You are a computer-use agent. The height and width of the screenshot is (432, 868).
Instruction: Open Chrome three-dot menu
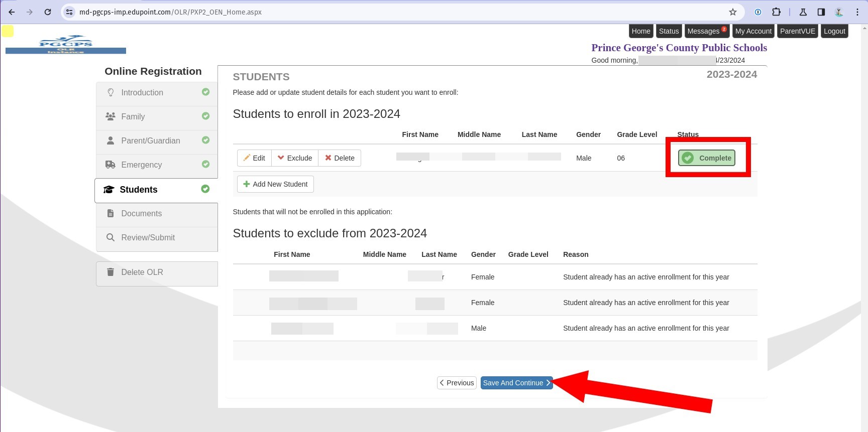click(x=857, y=12)
